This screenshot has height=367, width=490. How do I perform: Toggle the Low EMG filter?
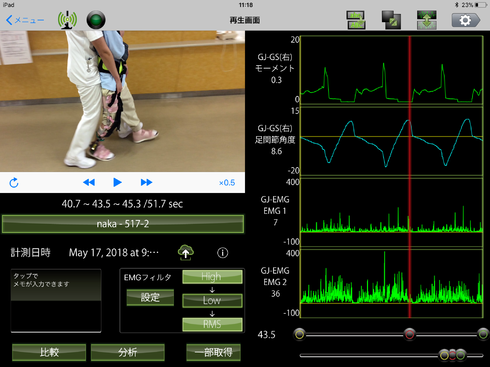pyautogui.click(x=212, y=300)
